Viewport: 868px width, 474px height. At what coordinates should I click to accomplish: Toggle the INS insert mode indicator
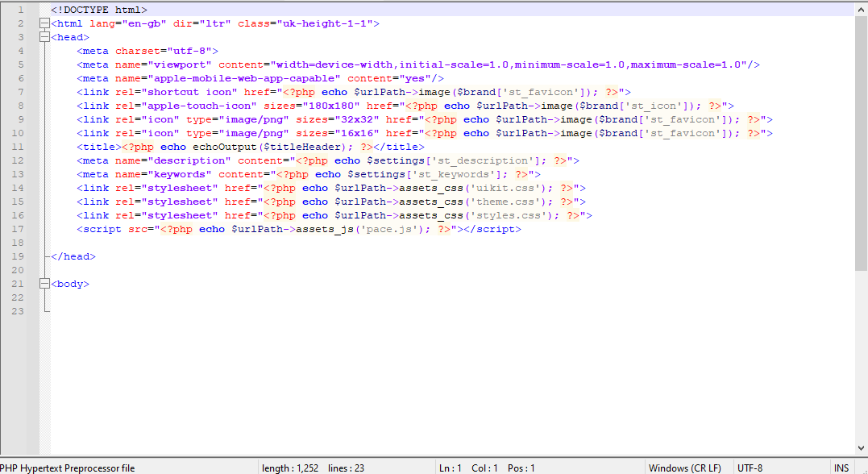pyautogui.click(x=841, y=468)
